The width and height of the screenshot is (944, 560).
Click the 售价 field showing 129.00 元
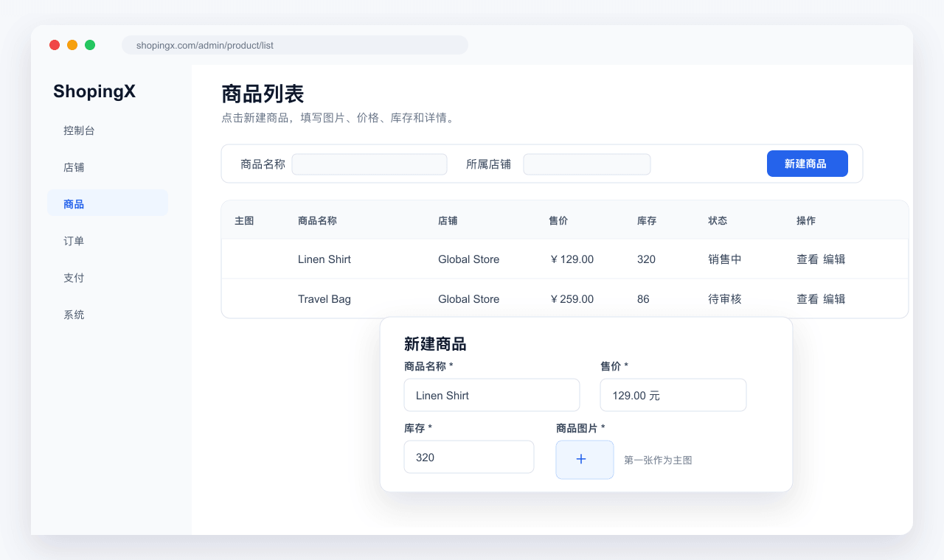pyautogui.click(x=673, y=395)
